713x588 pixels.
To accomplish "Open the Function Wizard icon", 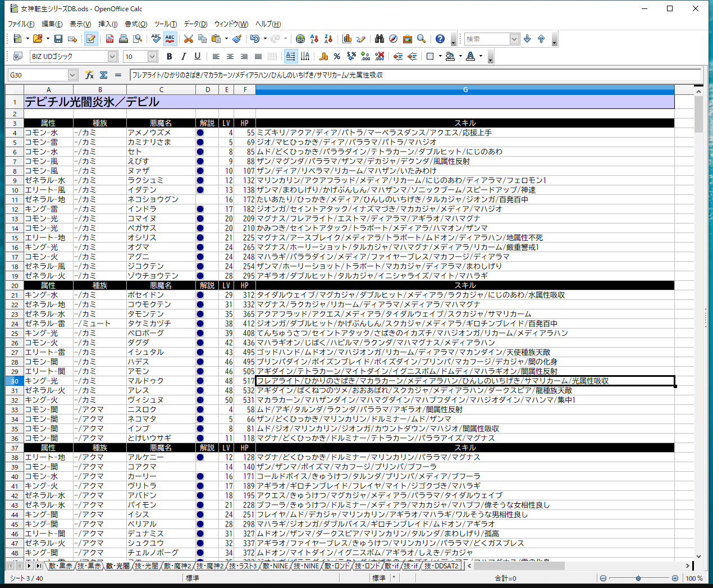I will coord(89,75).
